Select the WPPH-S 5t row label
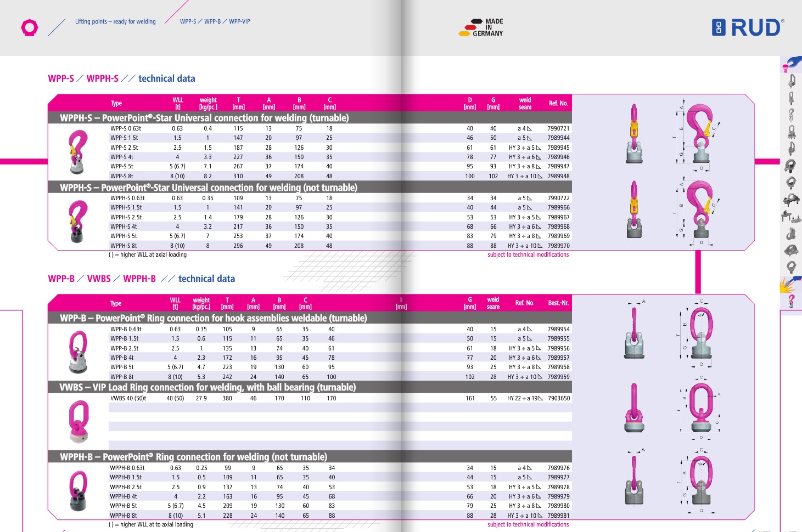This screenshot has width=802, height=532. (124, 236)
